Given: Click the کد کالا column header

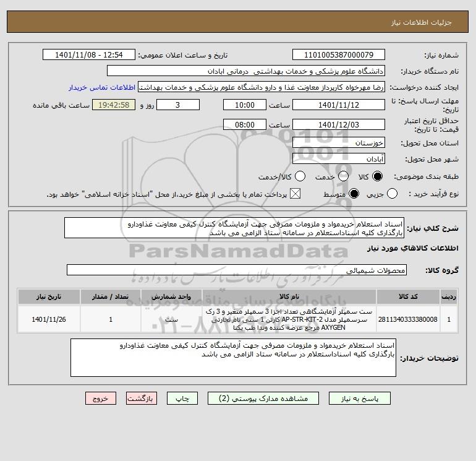Looking at the screenshot, I should (408, 296).
